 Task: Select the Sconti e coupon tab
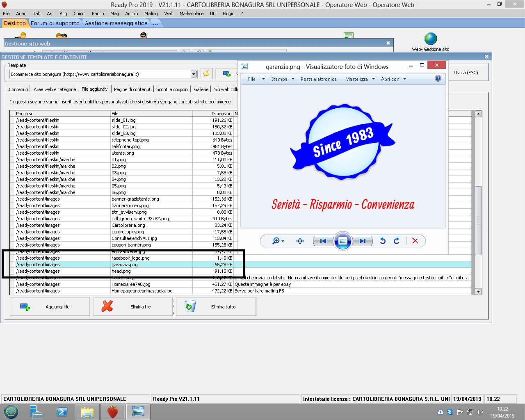click(x=172, y=89)
